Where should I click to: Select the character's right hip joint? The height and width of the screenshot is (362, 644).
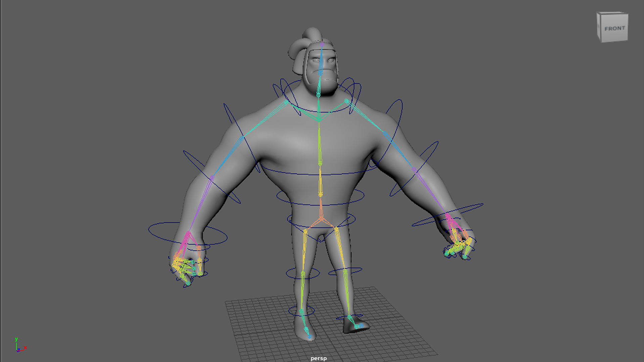305,231
